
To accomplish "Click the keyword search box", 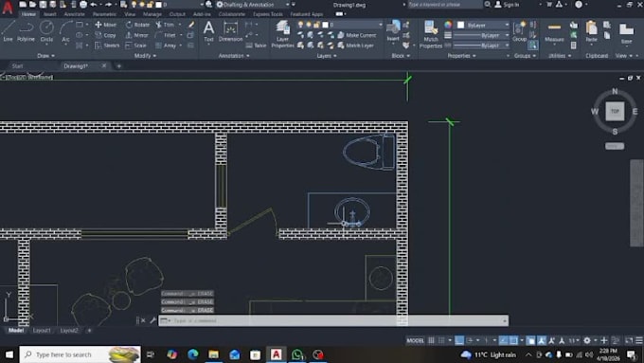I will click(445, 5).
